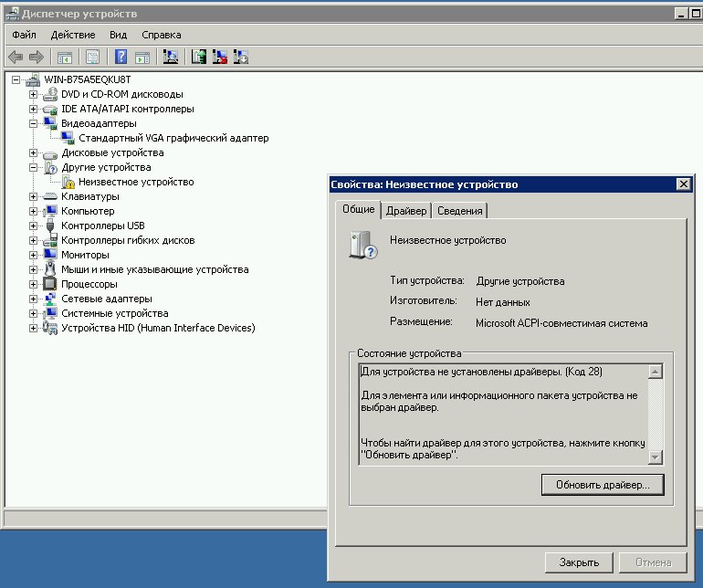Click the Forward arrow toolbar icon
Screen dimensions: 703x588
(36, 57)
